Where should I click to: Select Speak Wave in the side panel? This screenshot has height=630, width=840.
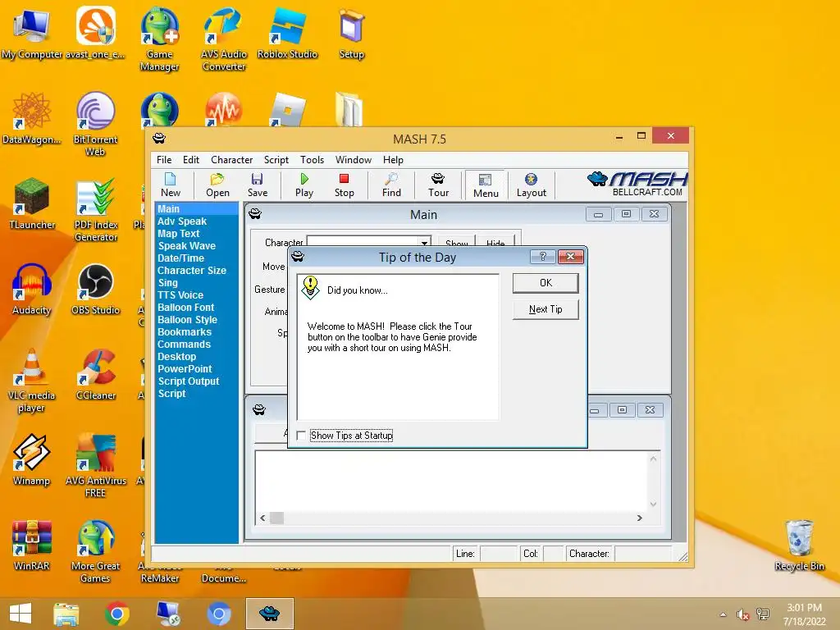click(x=186, y=246)
